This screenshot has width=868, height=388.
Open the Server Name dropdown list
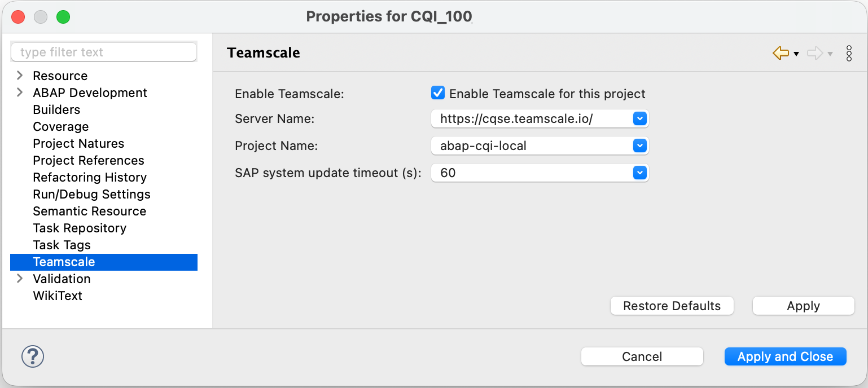(639, 118)
